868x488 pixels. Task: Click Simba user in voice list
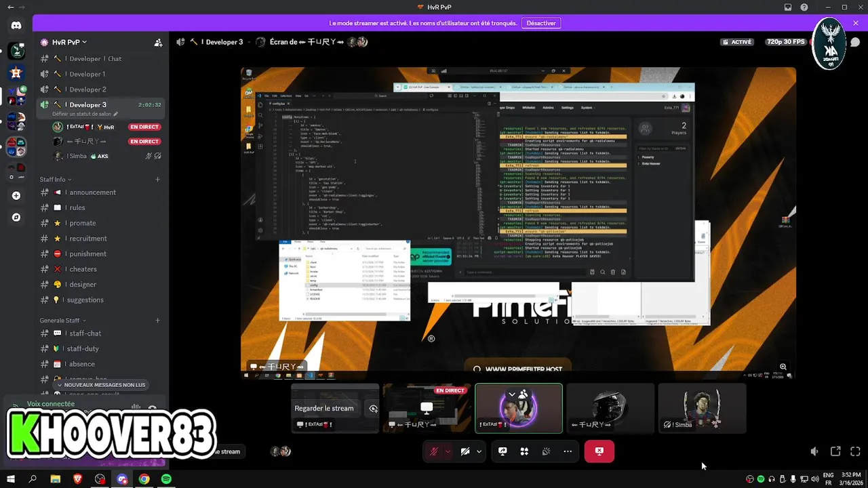(x=106, y=156)
